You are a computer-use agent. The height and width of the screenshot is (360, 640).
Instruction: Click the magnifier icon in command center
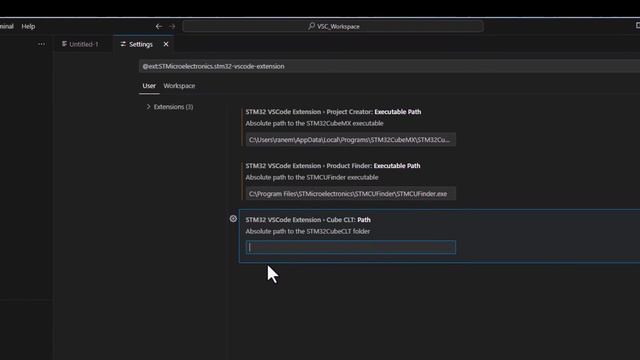pyautogui.click(x=311, y=26)
